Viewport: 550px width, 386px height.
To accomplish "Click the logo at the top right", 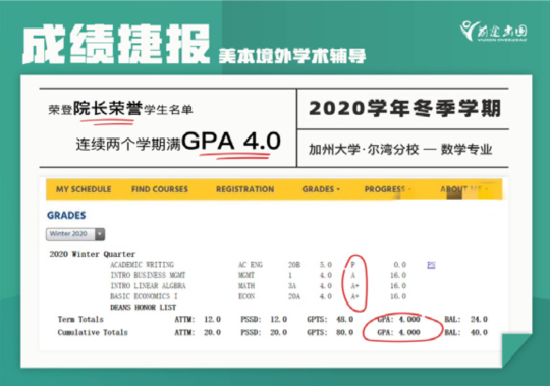I will tap(494, 32).
